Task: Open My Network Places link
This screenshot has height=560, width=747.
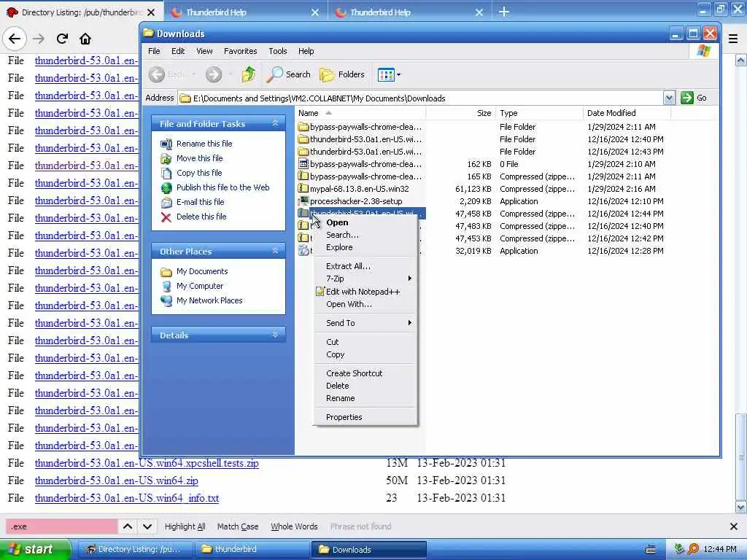Action: (x=209, y=300)
